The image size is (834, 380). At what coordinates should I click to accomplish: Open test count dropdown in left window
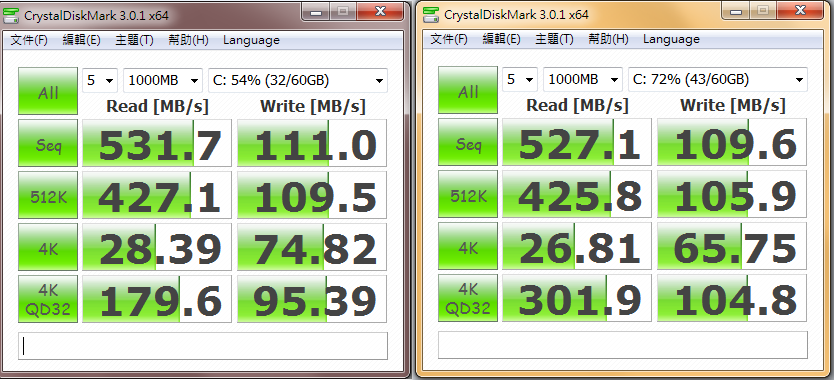100,80
